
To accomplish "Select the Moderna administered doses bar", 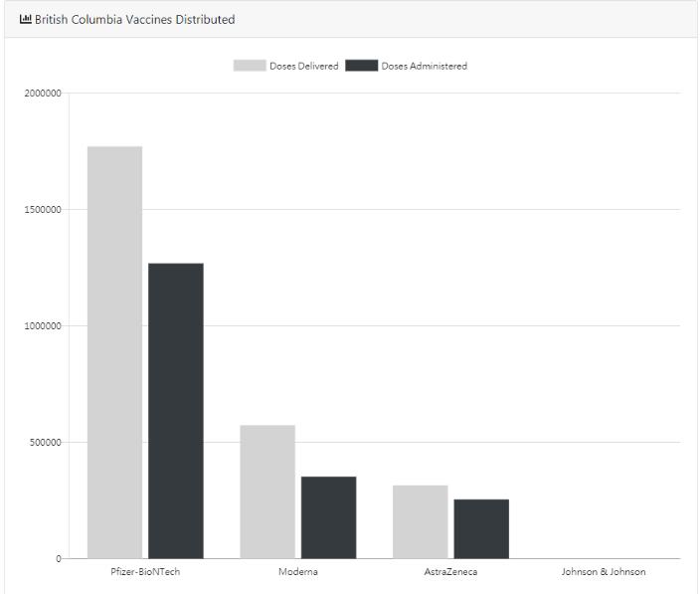I will [x=328, y=517].
